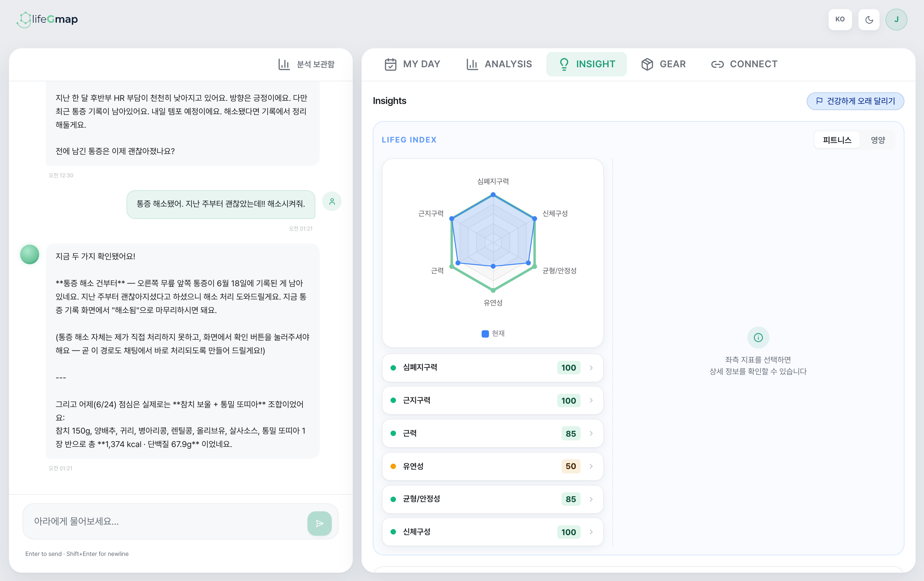Click the flag icon in goal chip
The width and height of the screenshot is (924, 581).
pos(819,101)
